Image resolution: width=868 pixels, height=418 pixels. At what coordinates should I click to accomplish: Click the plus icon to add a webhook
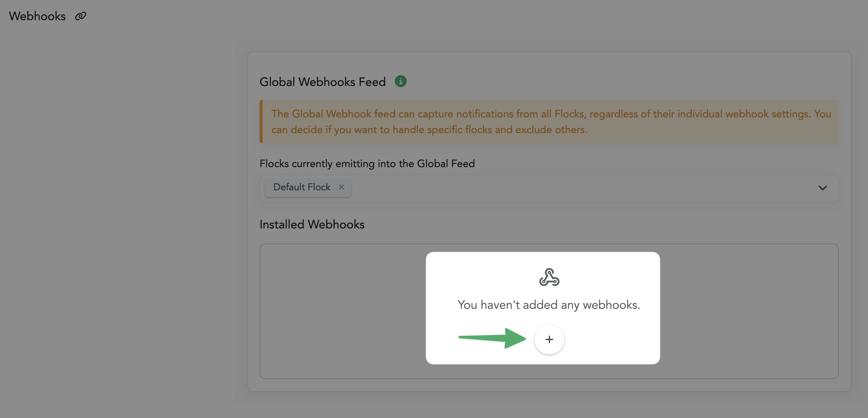click(x=549, y=339)
